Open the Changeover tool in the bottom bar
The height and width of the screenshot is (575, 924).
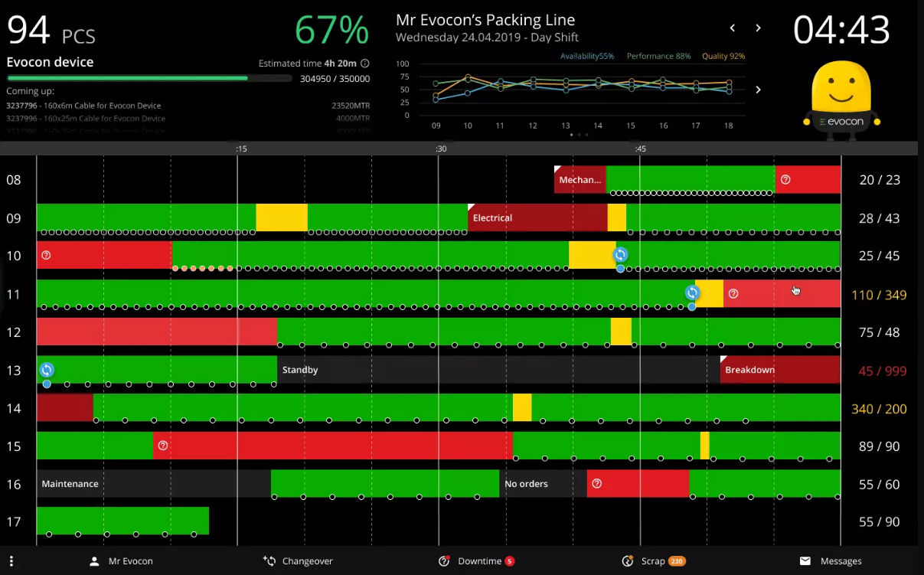(298, 560)
